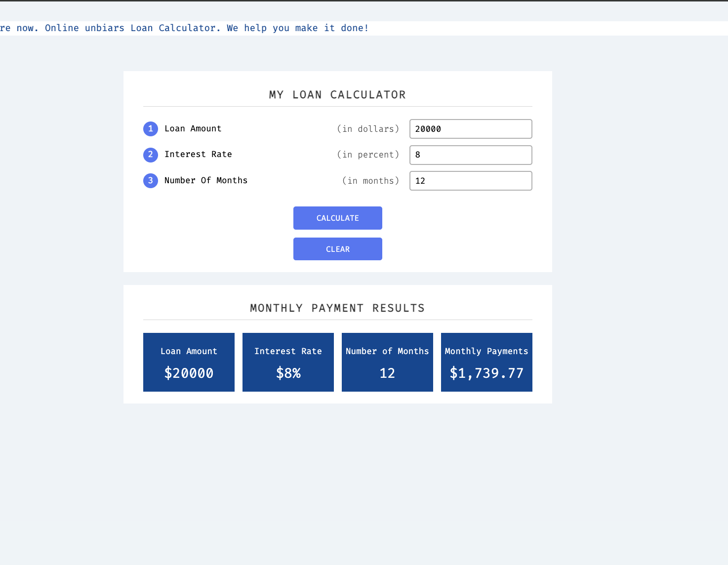Click the '(in dollars)' label
The image size is (728, 565).
click(368, 128)
